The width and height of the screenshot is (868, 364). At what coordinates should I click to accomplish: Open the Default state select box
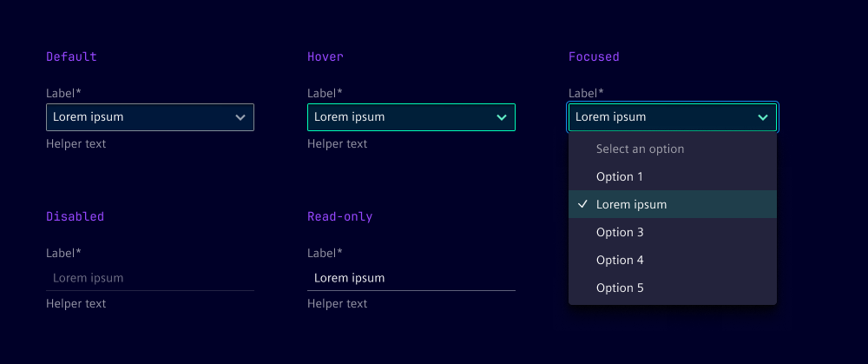[149, 117]
